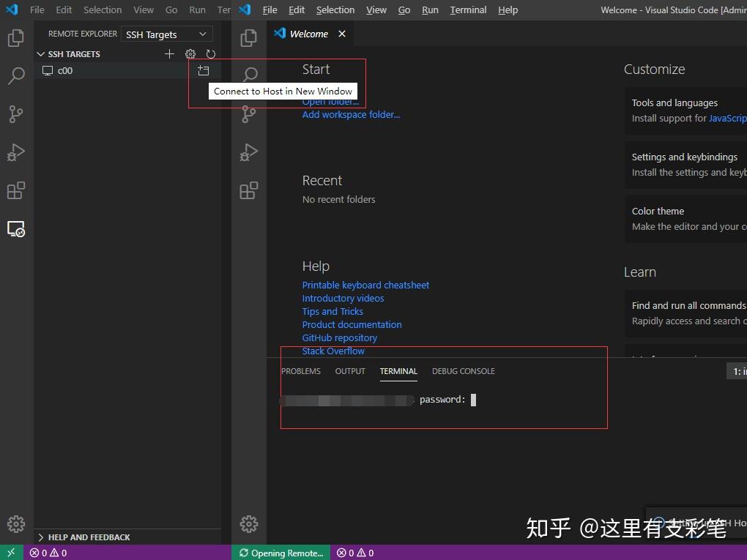
Task: Open the SSH Targets dropdown
Action: (166, 34)
